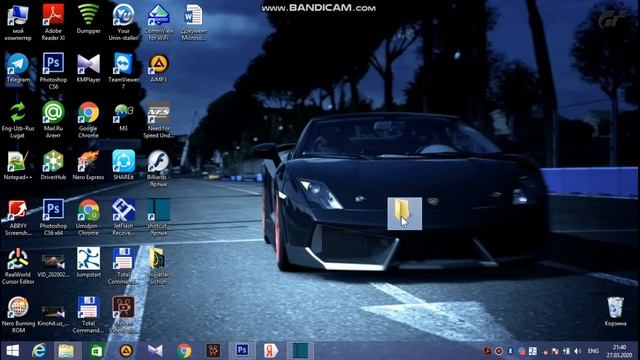
Task: Switch to Photoshop via the taskbar button
Action: click(x=242, y=350)
